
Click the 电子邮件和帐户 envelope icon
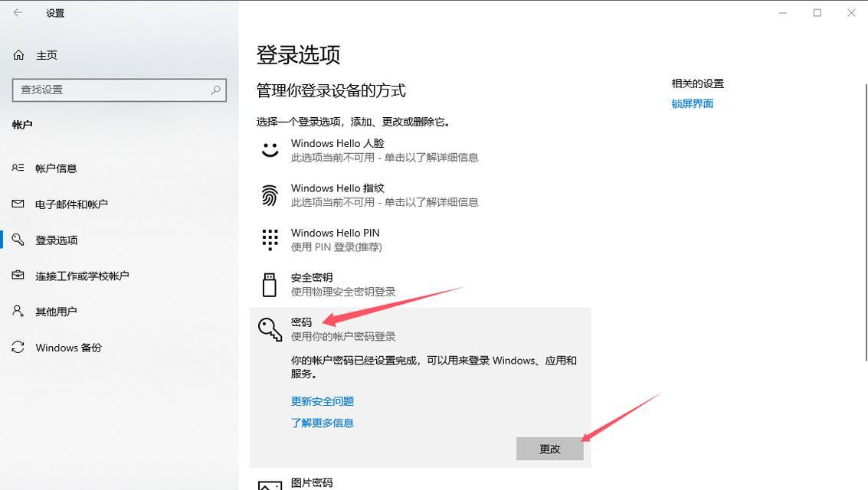(x=18, y=204)
